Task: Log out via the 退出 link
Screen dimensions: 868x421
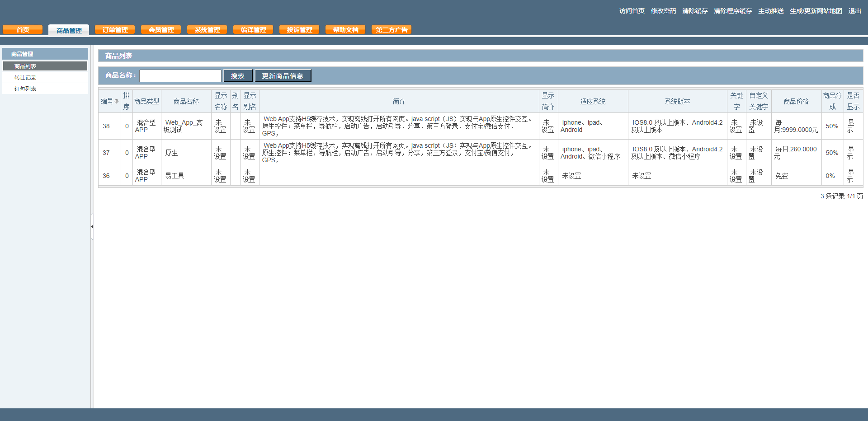Action: (x=854, y=11)
